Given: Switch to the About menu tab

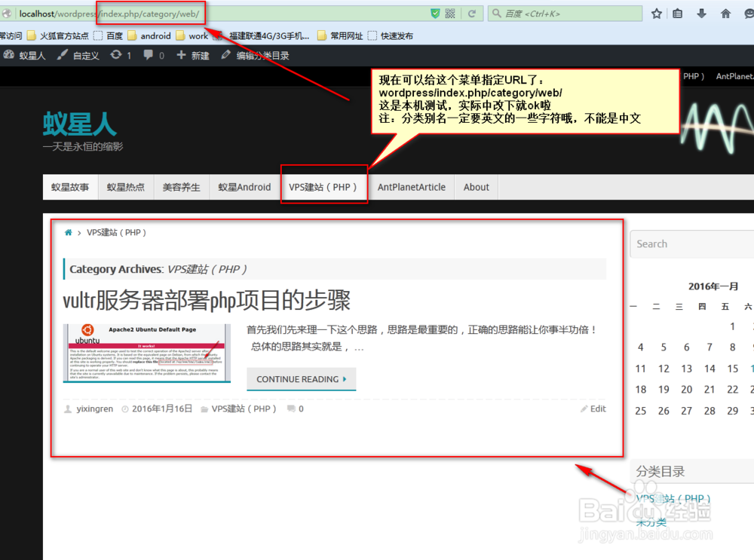Looking at the screenshot, I should click(476, 187).
